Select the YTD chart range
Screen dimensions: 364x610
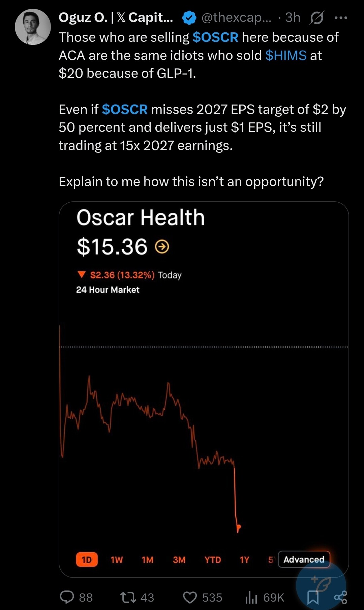pyautogui.click(x=213, y=560)
